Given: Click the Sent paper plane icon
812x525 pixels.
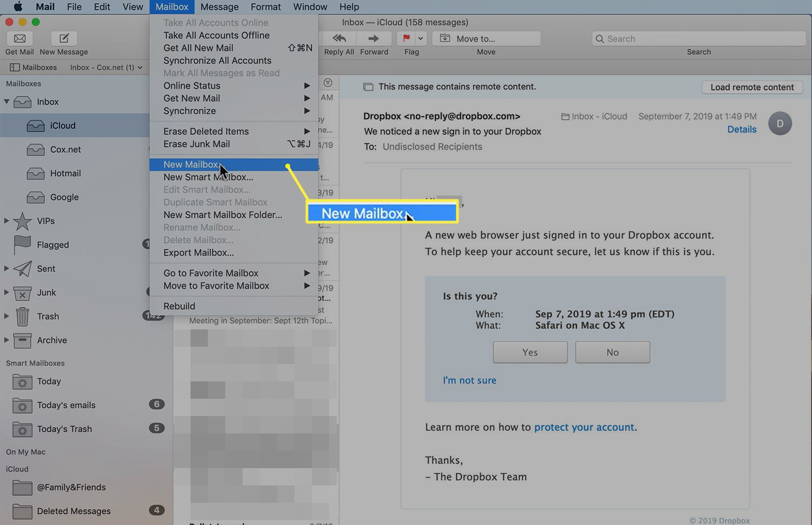Looking at the screenshot, I should [22, 268].
